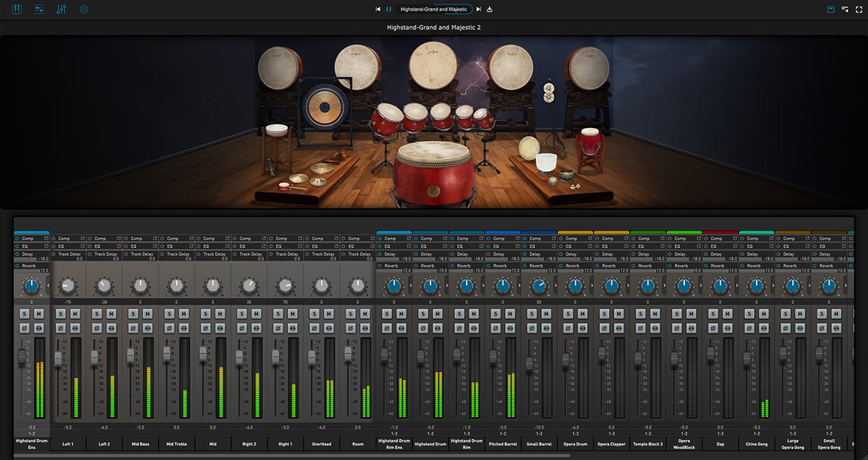
Task: Click the Mid Bass volume fader
Action: pos(131,355)
